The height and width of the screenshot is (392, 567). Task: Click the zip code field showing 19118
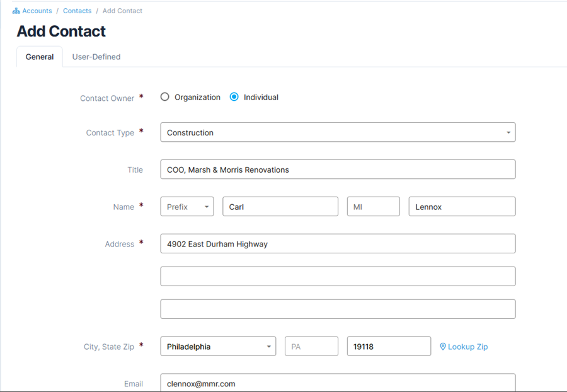389,347
